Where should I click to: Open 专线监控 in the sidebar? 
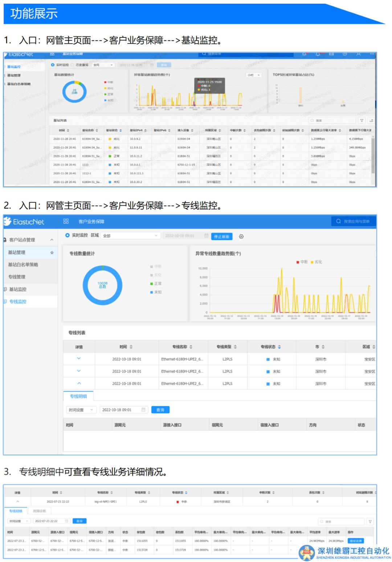[18, 302]
